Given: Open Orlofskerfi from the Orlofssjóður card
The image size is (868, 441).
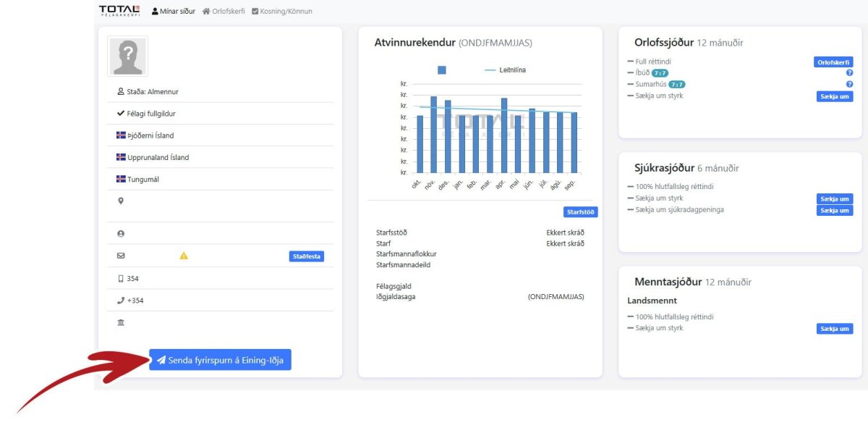Looking at the screenshot, I should 833,62.
